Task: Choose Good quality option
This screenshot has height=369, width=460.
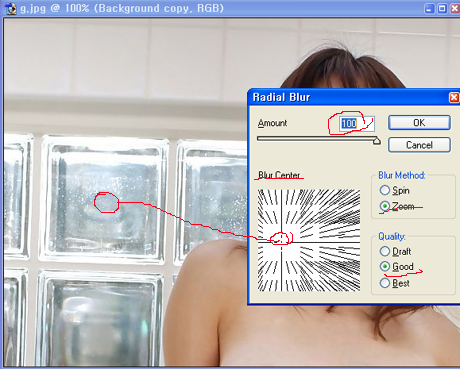Action: point(385,266)
